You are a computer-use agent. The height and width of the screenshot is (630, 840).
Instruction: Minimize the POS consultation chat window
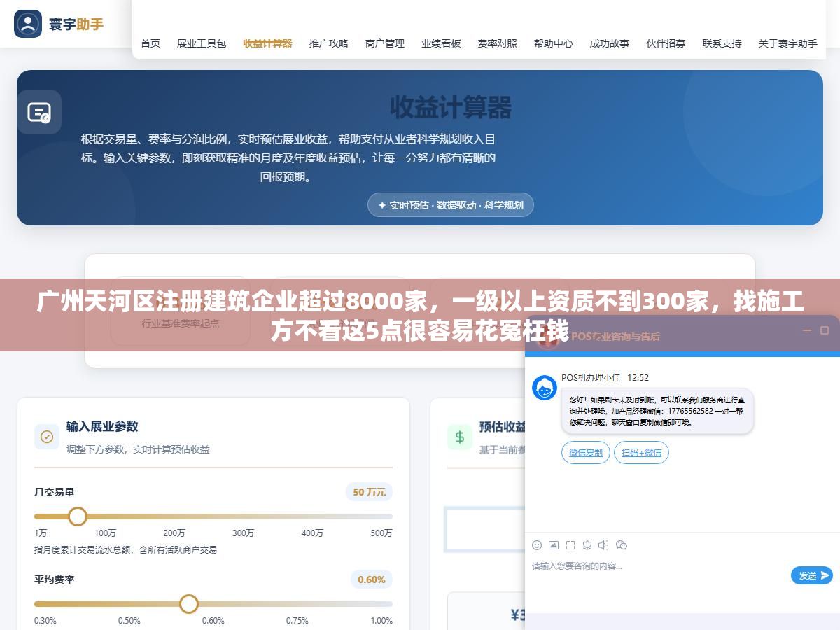[x=807, y=330]
